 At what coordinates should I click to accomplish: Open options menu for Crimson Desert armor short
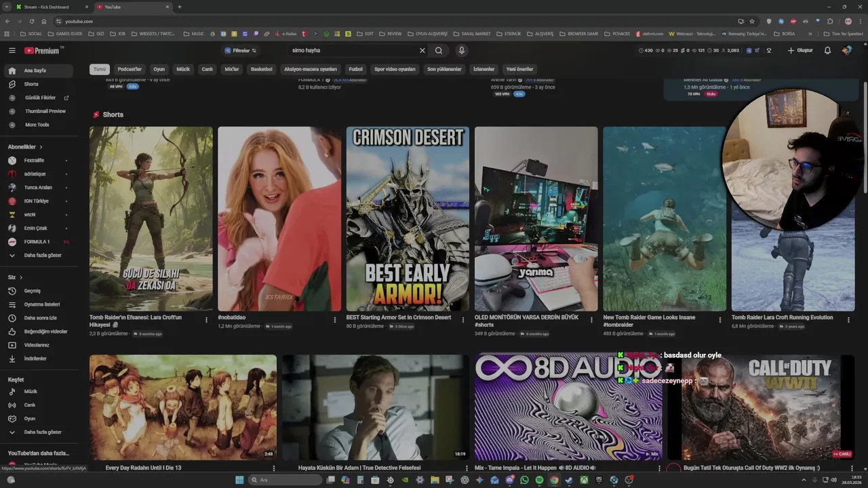tap(463, 320)
